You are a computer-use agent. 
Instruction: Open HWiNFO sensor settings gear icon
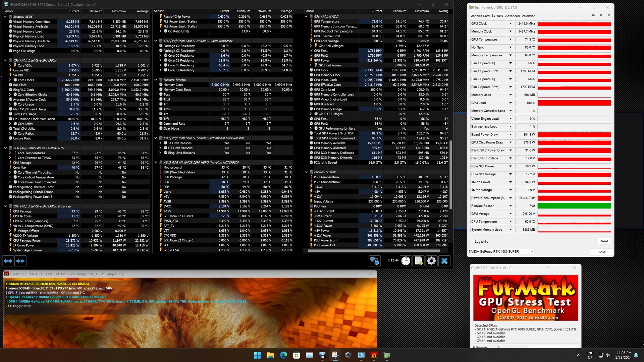(431, 261)
